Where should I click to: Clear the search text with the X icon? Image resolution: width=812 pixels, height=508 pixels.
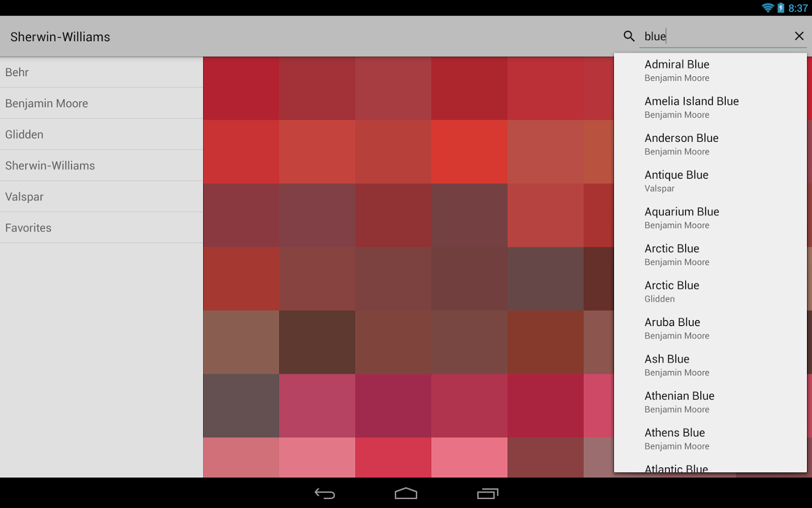(x=799, y=36)
